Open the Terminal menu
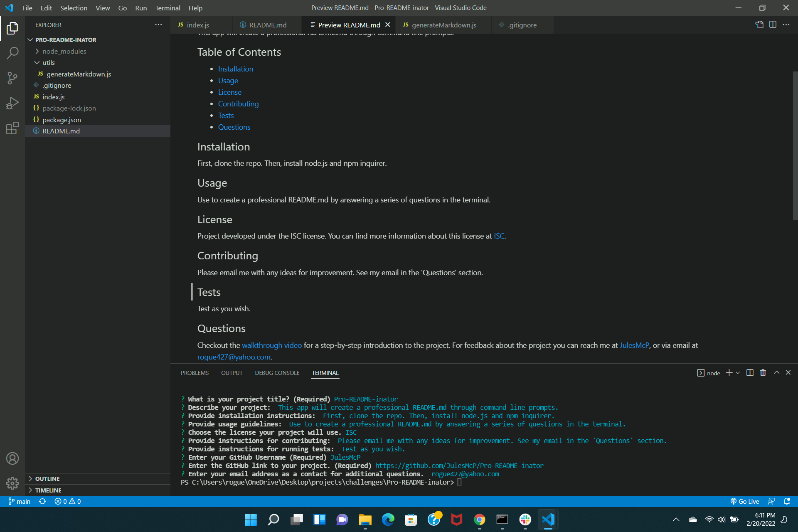This screenshot has width=798, height=532. click(167, 8)
